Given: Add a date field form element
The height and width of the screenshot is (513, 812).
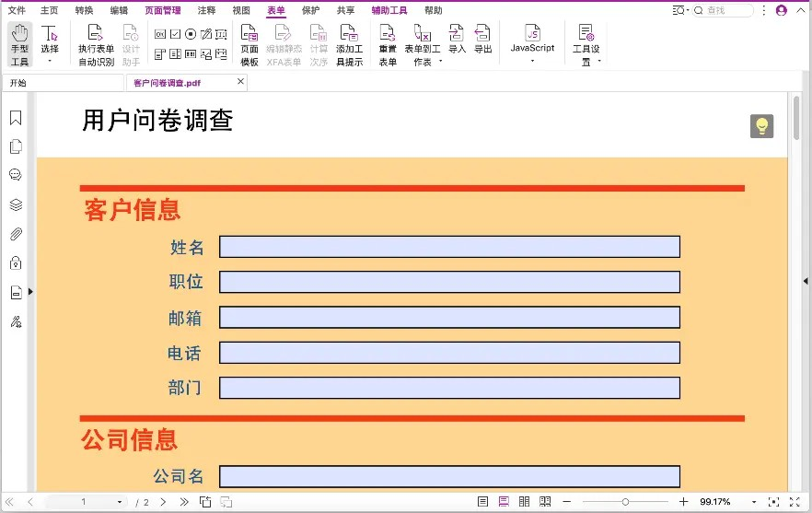Looking at the screenshot, I should [x=221, y=54].
